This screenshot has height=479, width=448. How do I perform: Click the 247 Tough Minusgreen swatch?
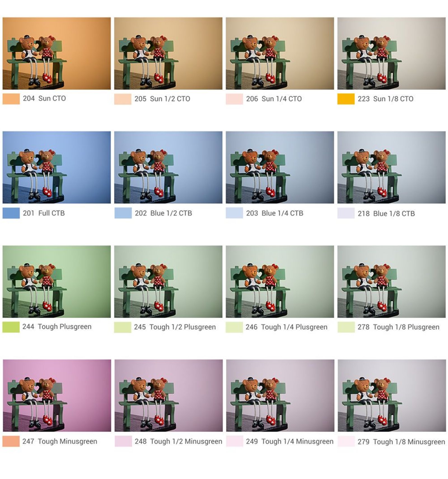11,441
